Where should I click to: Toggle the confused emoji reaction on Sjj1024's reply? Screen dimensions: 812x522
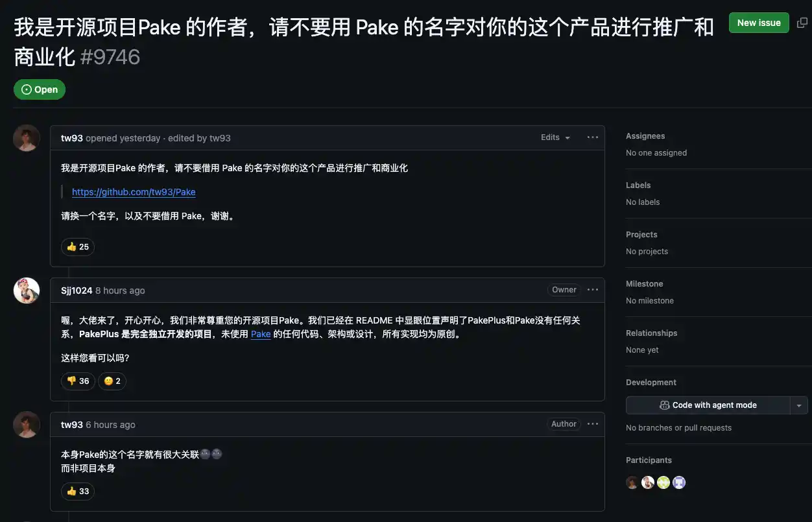112,381
